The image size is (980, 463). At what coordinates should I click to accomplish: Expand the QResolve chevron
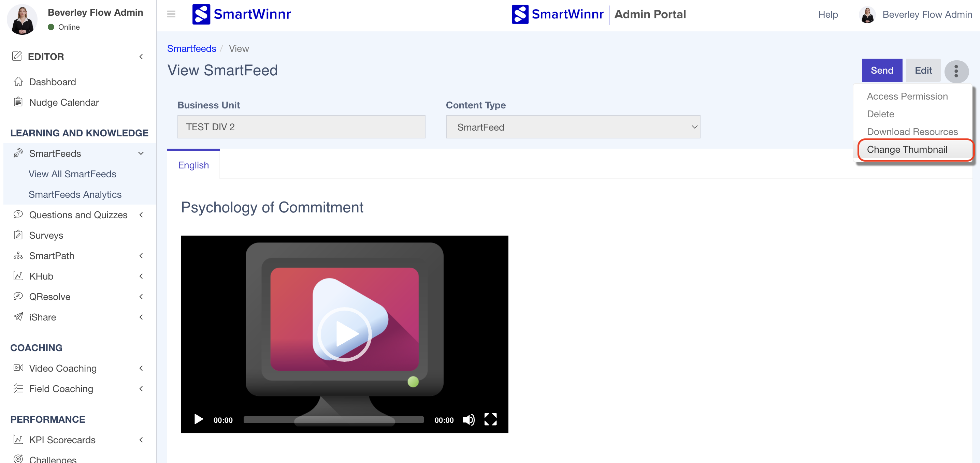pyautogui.click(x=141, y=297)
